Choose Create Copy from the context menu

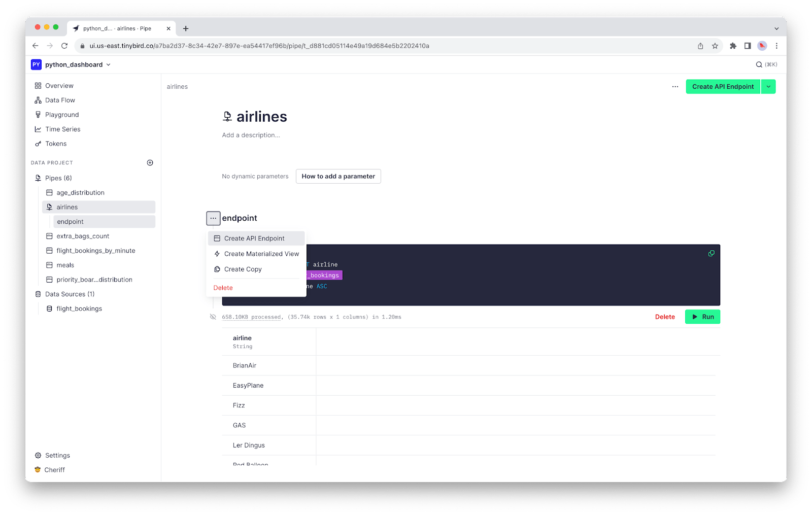tap(243, 269)
